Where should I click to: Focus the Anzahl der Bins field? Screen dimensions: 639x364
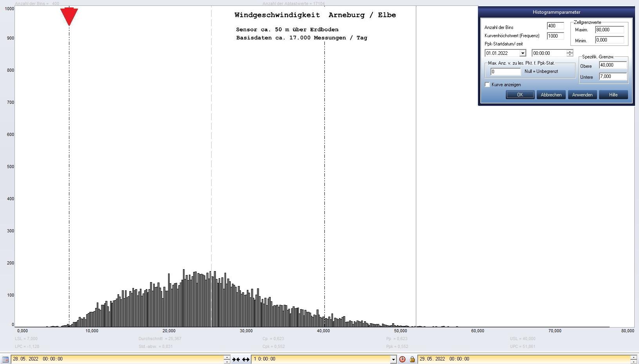click(555, 26)
